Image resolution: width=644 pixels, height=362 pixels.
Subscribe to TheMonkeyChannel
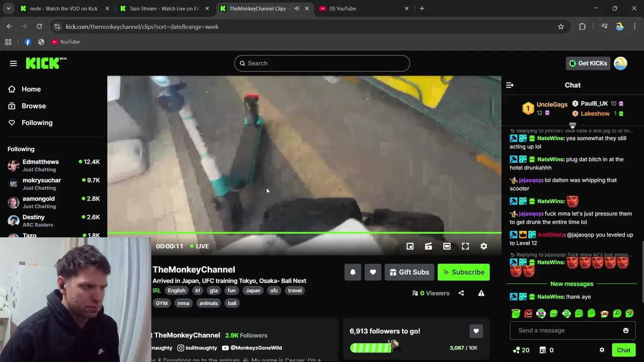coord(463,272)
